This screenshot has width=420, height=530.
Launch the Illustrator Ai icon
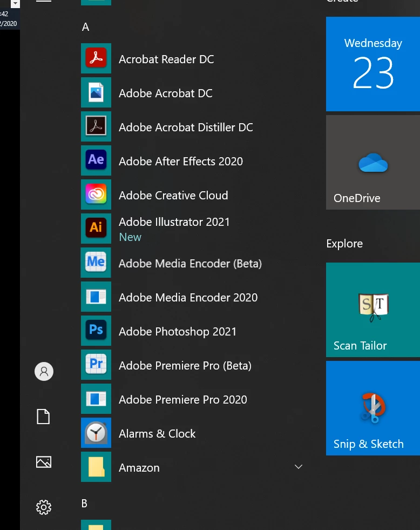click(x=96, y=229)
